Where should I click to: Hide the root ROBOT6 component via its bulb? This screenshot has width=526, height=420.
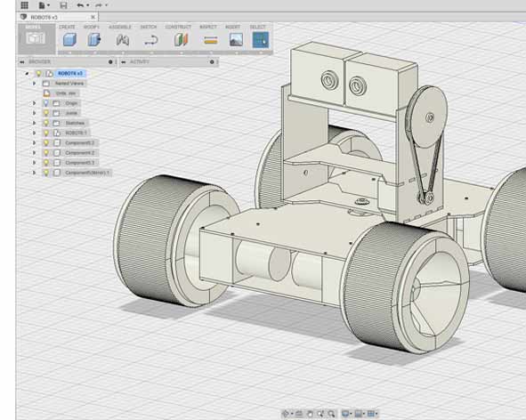point(38,74)
